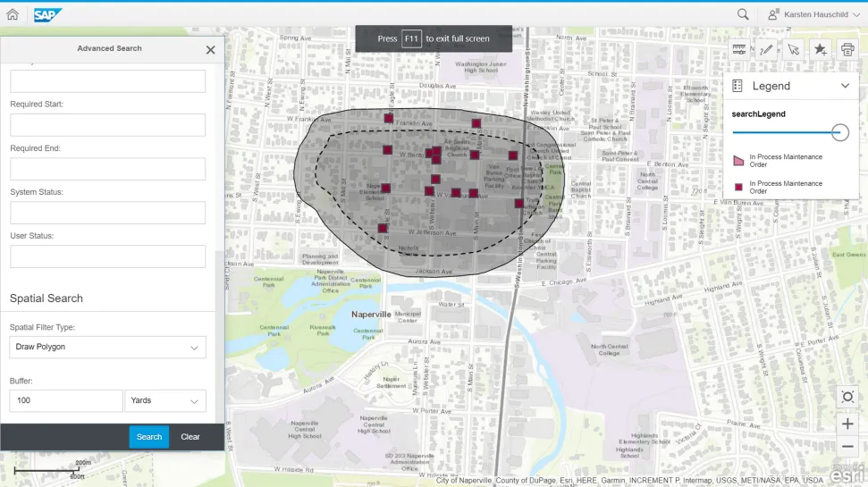868x487 pixels.
Task: Print the map with printer icon
Action: pos(847,49)
